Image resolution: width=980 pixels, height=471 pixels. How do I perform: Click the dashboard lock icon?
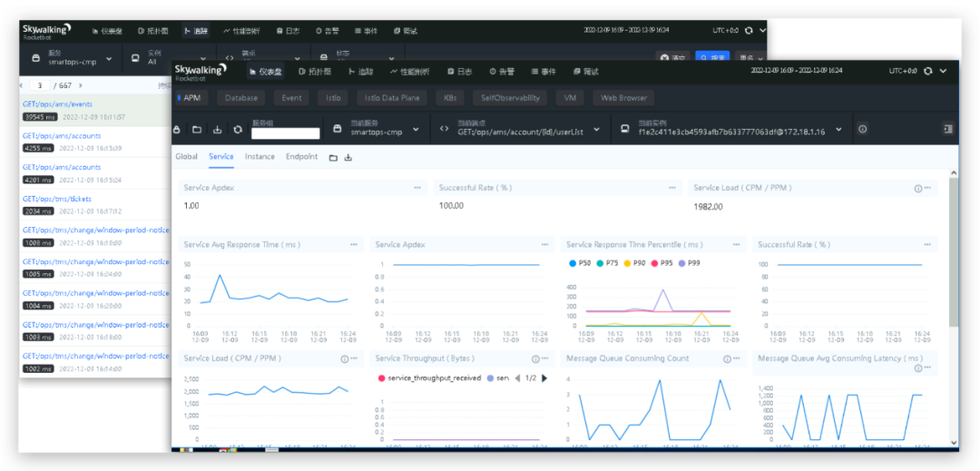[177, 129]
